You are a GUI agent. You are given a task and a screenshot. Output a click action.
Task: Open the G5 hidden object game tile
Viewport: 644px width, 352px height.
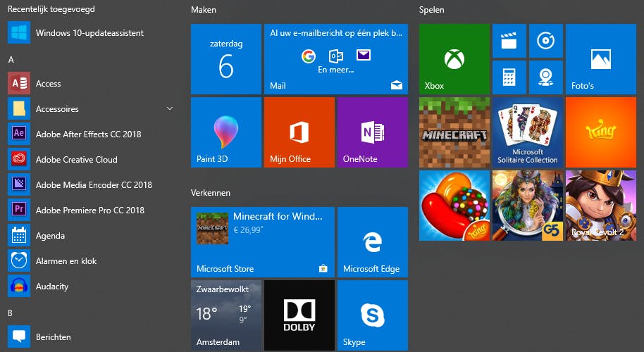(528, 206)
